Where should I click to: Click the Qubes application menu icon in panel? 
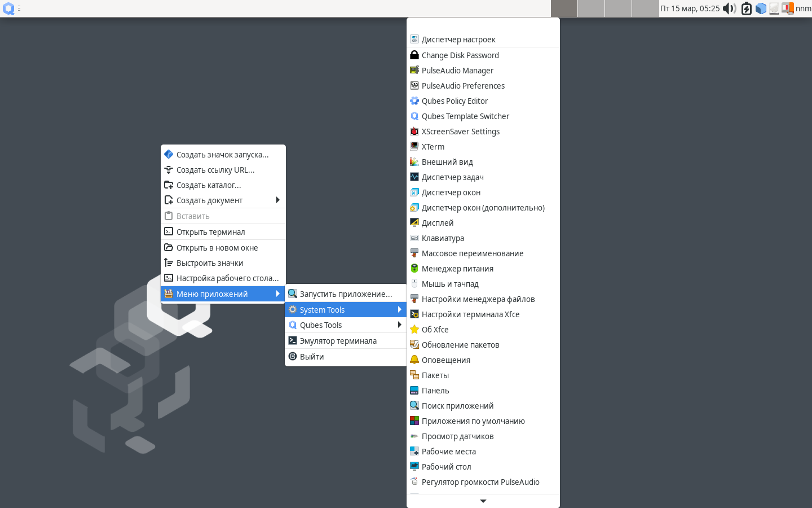(x=8, y=8)
